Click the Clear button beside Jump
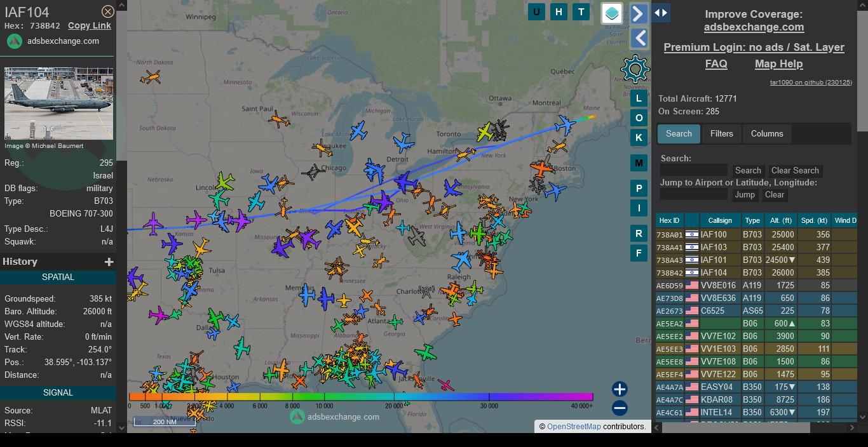This screenshot has width=868, height=447. click(774, 195)
